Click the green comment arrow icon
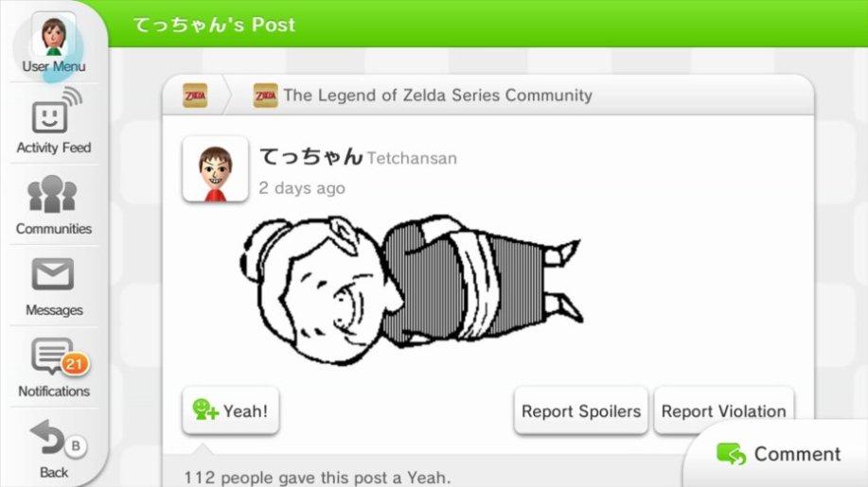Image resolution: width=868 pixels, height=487 pixels. pos(732,454)
